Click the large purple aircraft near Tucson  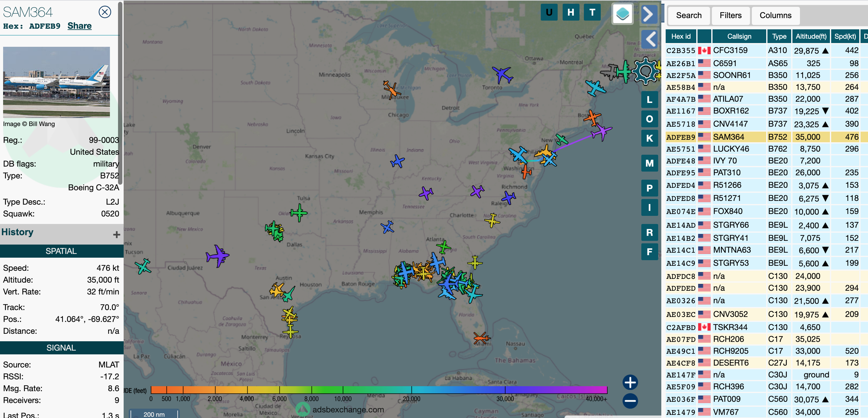218,256
